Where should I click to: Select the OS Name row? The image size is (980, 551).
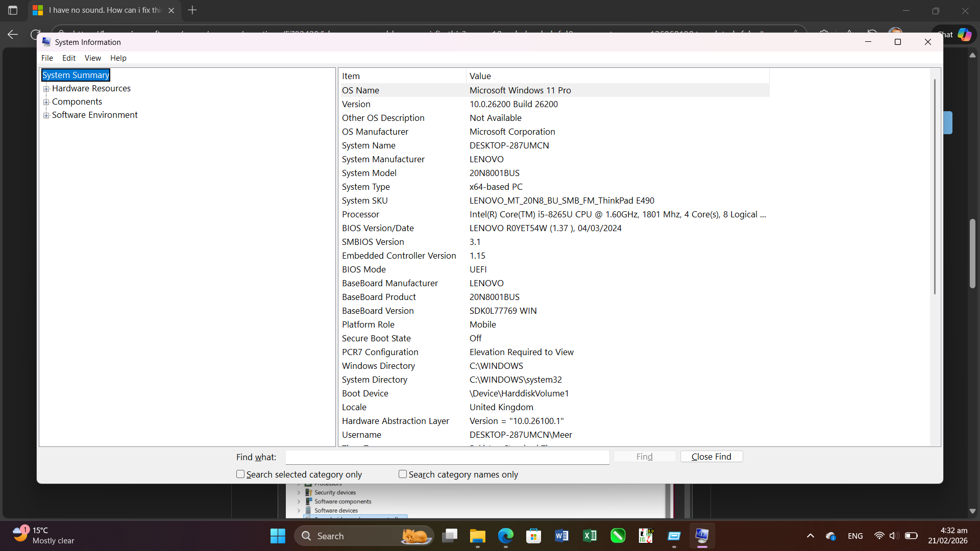click(555, 90)
